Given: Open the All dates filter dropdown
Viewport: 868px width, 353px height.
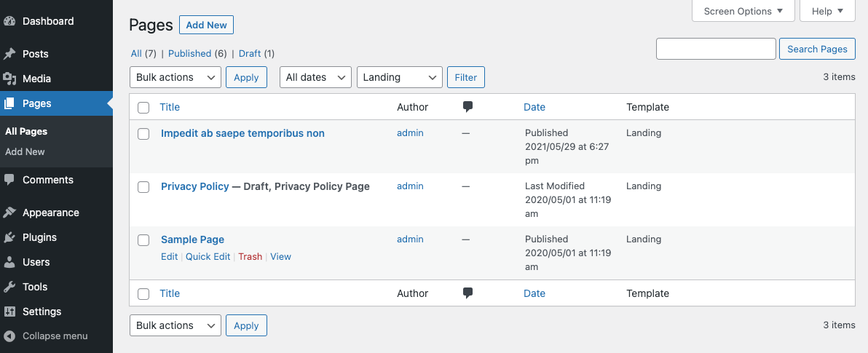Looking at the screenshot, I should pyautogui.click(x=315, y=77).
